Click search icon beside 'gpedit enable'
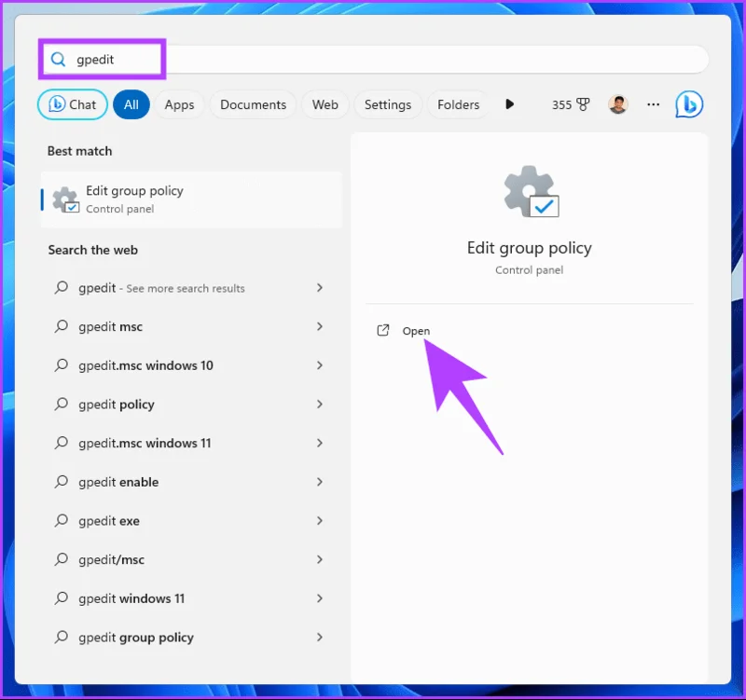 [61, 482]
